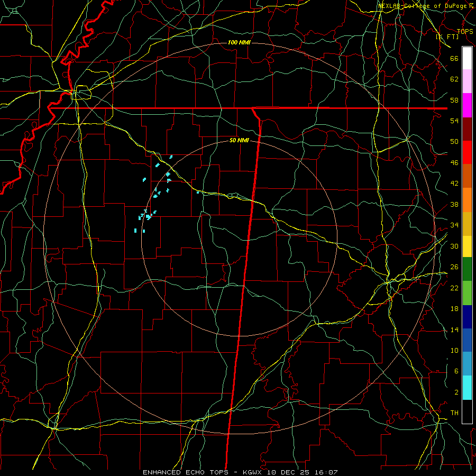This screenshot has height=476, width=476.
Task: Click the legend value 10
Action: [x=454, y=350]
